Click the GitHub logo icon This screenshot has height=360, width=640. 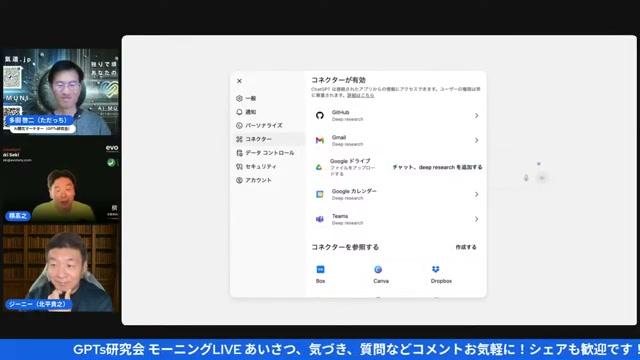coord(320,116)
